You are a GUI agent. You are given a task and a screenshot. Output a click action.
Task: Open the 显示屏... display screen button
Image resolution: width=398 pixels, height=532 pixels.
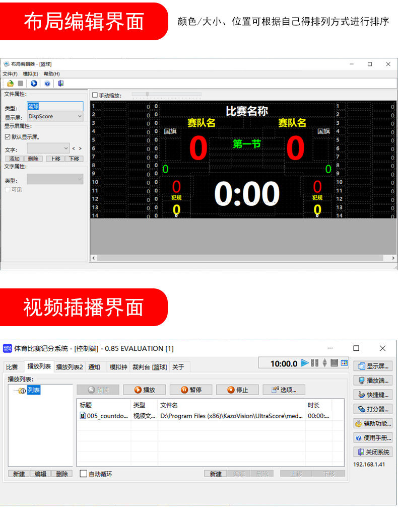pos(373,366)
